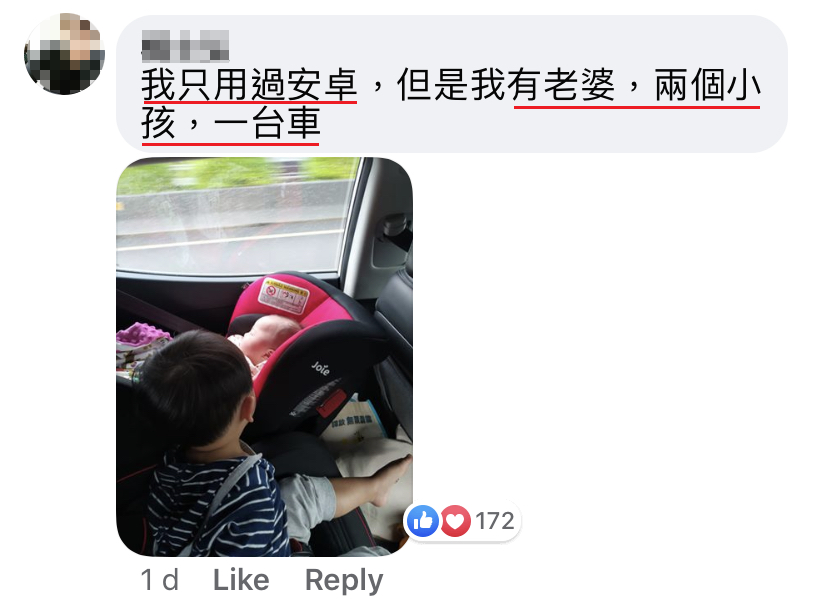Open the attached car seat photo
Image resolution: width=828 pixels, height=603 pixels.
click(264, 356)
